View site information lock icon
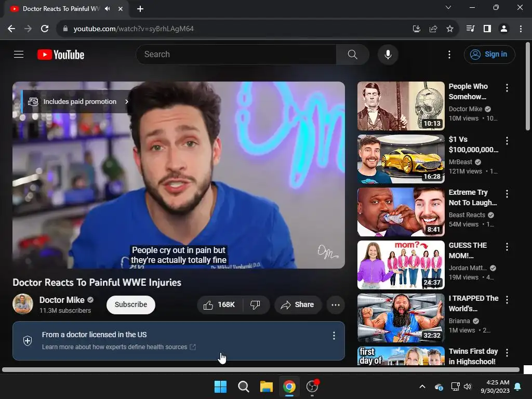This screenshot has width=532, height=399. 65,29
